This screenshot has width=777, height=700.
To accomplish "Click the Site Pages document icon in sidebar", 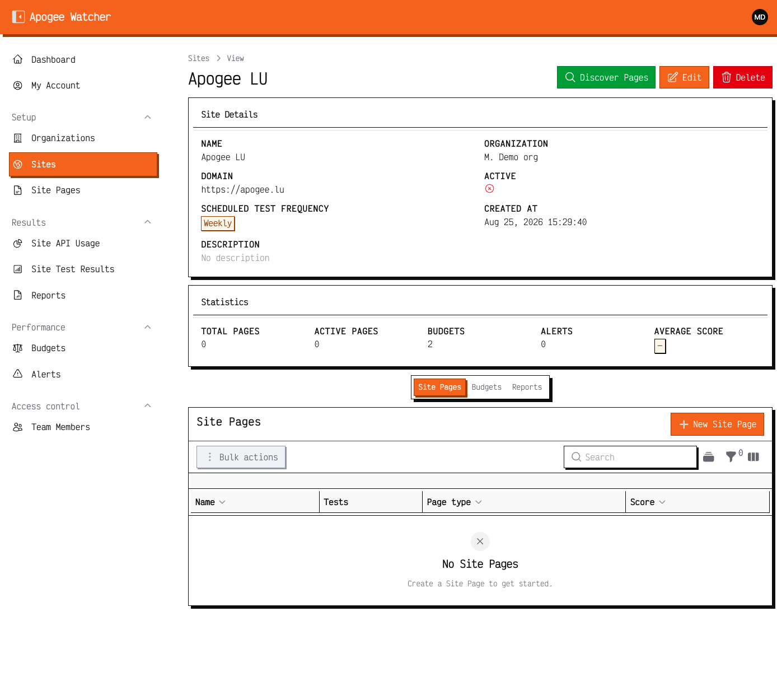I will coord(18,190).
